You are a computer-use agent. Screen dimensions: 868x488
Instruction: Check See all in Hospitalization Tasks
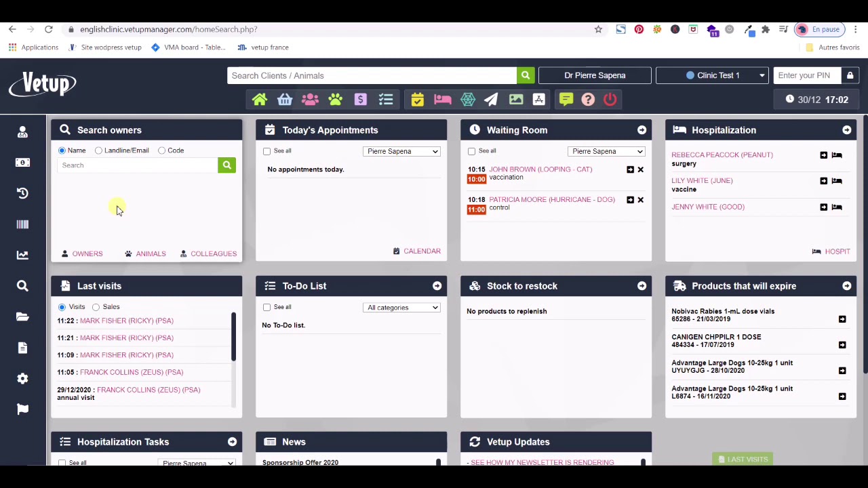click(x=62, y=463)
